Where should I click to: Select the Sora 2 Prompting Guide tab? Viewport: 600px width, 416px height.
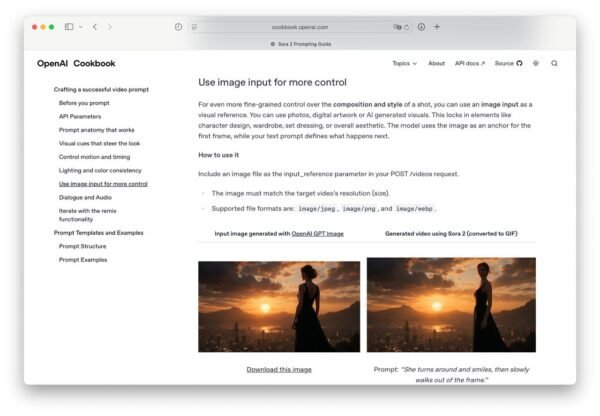301,44
